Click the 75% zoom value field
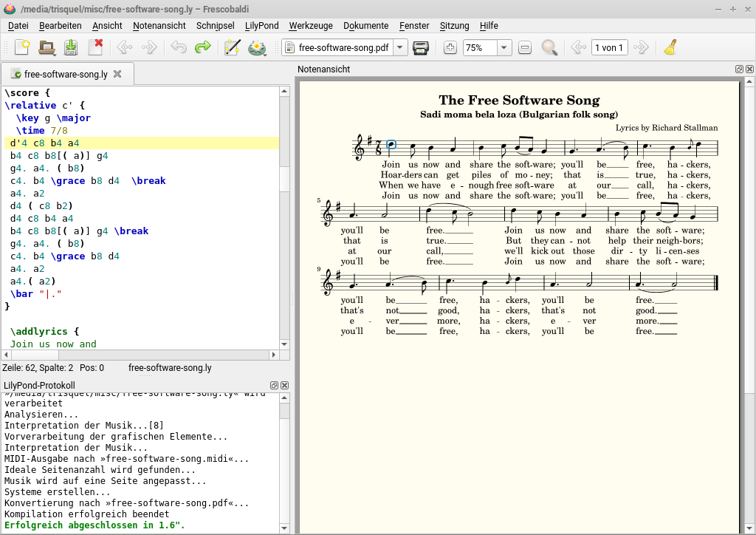 click(480, 47)
